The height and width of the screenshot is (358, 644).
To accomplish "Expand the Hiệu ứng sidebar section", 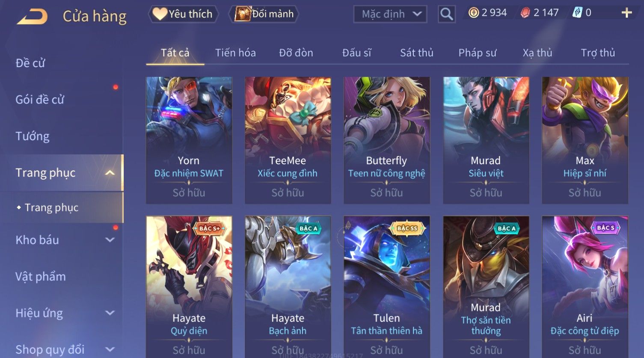I will tap(110, 313).
